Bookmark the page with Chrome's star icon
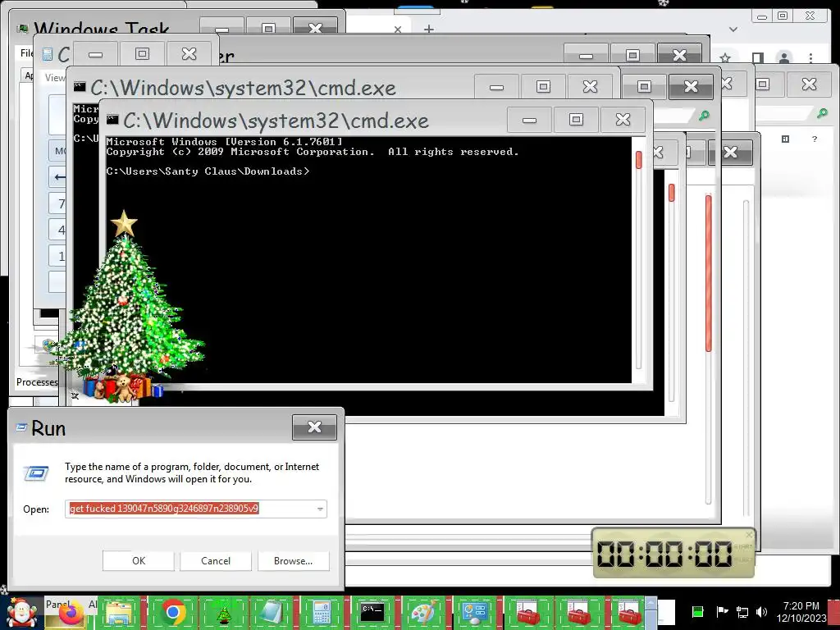Viewport: 840px width, 630px height. [725, 57]
